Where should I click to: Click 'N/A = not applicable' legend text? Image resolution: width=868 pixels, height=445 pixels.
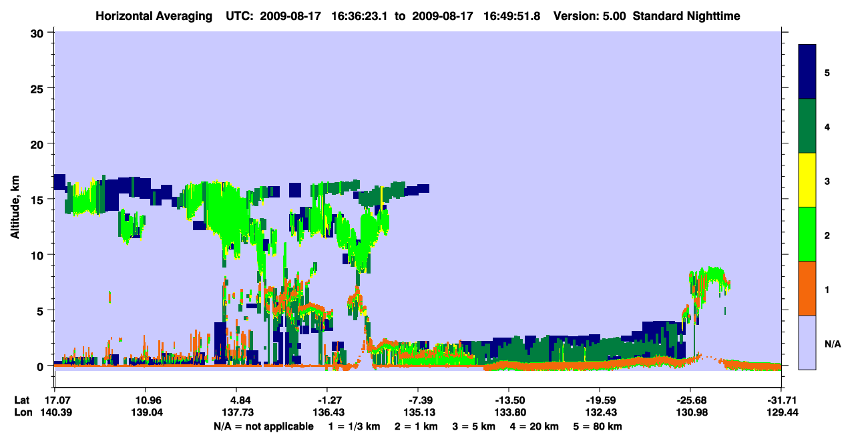click(263, 426)
